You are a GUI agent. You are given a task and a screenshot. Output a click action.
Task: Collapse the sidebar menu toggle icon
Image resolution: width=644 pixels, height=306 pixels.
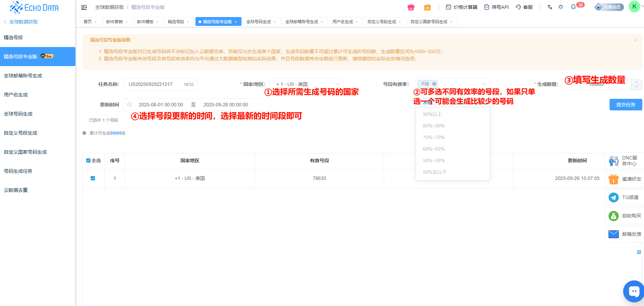pyautogui.click(x=84, y=7)
